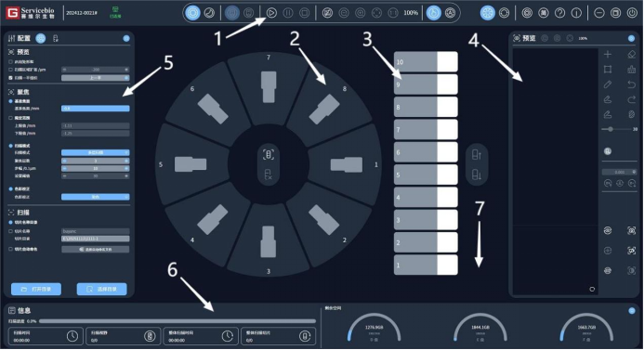
Task: Click the gray file button under 扫描
Action: click(96, 249)
